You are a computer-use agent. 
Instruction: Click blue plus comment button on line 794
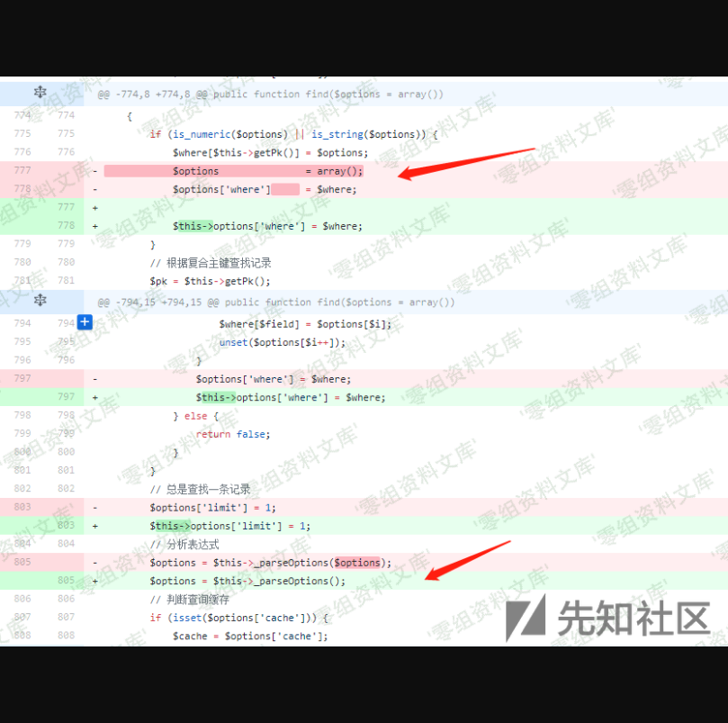[x=85, y=322]
